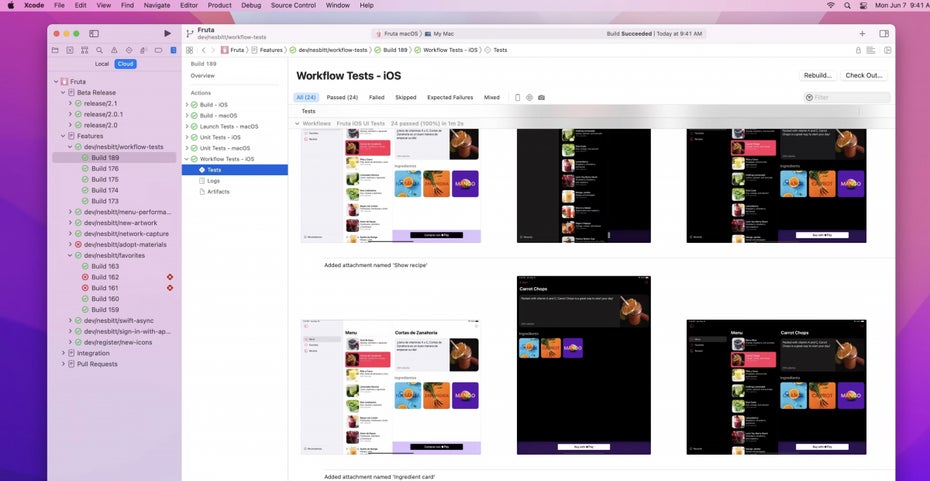Toggle the localization globe filter icon

[x=529, y=97]
